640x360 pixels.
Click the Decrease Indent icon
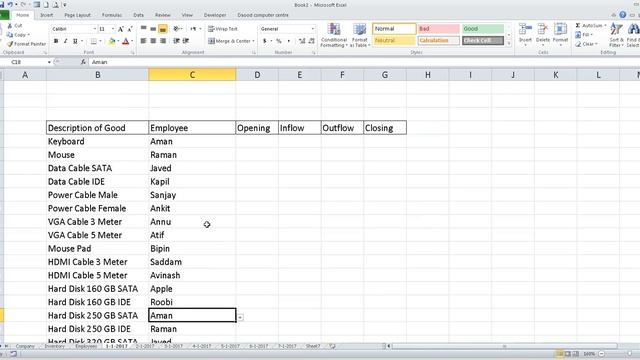176,41
